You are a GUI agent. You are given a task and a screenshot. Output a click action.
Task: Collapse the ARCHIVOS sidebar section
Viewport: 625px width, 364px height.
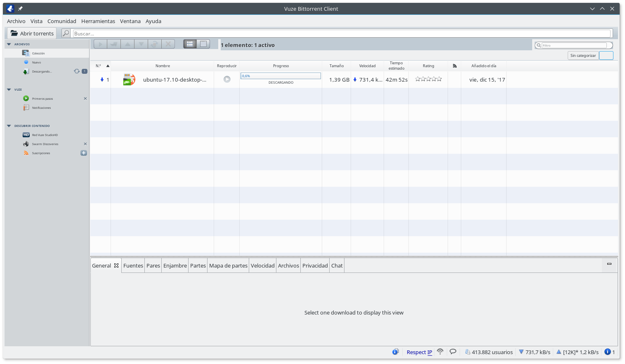(x=9, y=44)
